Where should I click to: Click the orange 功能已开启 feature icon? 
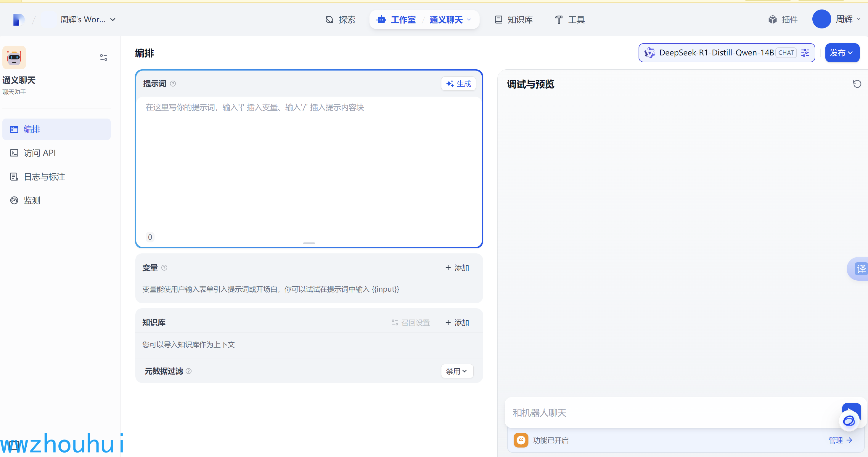[x=521, y=440]
